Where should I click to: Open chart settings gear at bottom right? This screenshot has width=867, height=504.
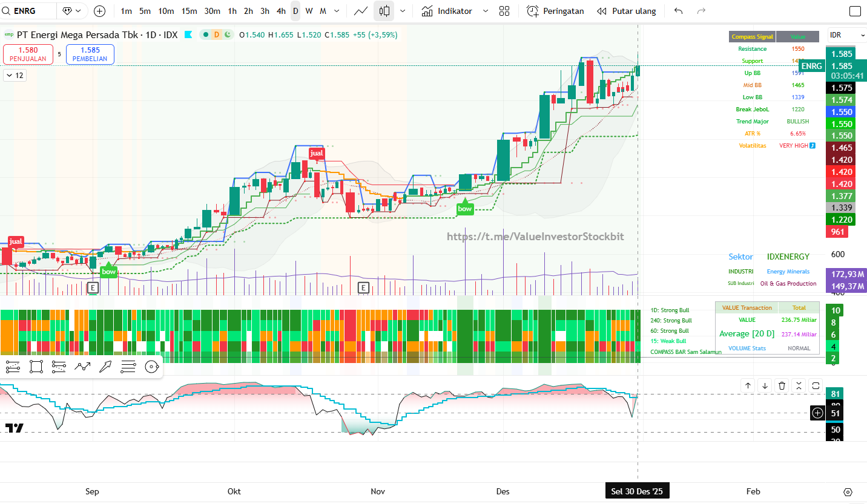pos(848,491)
